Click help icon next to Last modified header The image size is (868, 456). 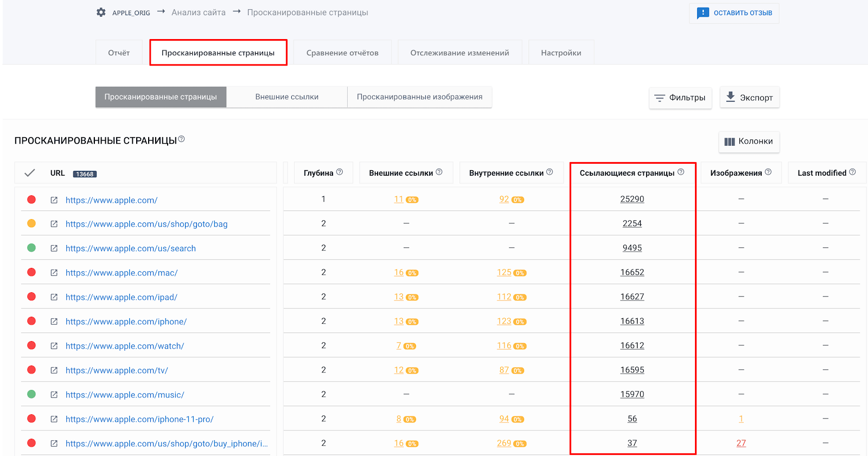(x=852, y=172)
